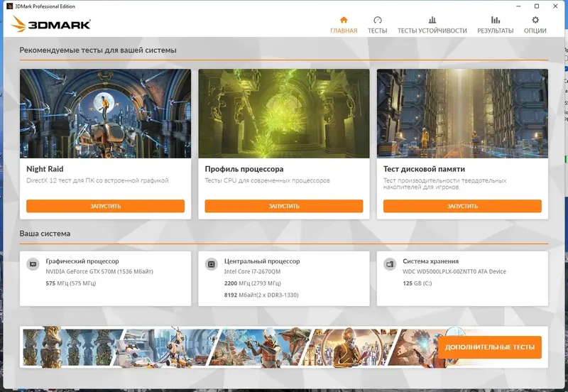This screenshot has width=568, height=392.
Task: Open the ОПЦИИ gear icon
Action: [535, 20]
